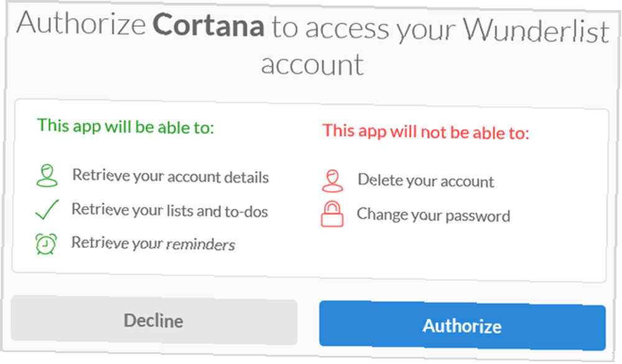Click the red delete account person icon
The height and width of the screenshot is (364, 622).
click(332, 181)
